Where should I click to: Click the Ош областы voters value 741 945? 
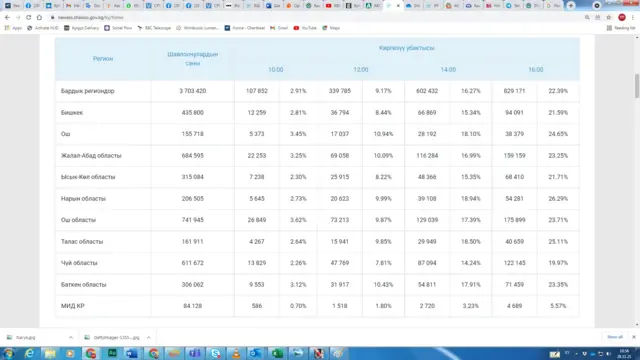click(193, 220)
